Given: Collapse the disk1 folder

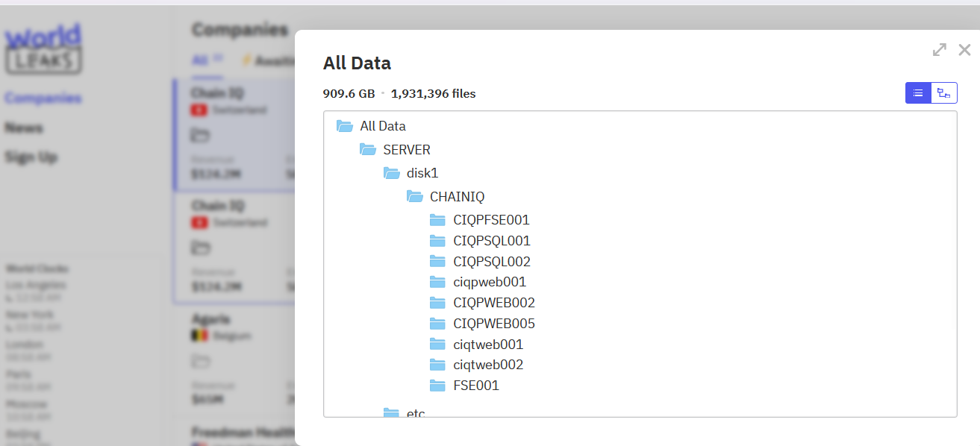Looking at the screenshot, I should click(391, 173).
